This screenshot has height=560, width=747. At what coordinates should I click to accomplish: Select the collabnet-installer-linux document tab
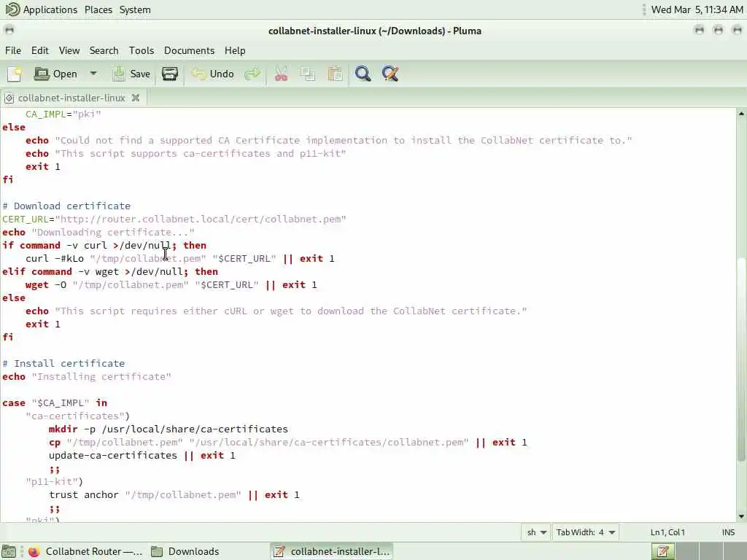pos(71,98)
